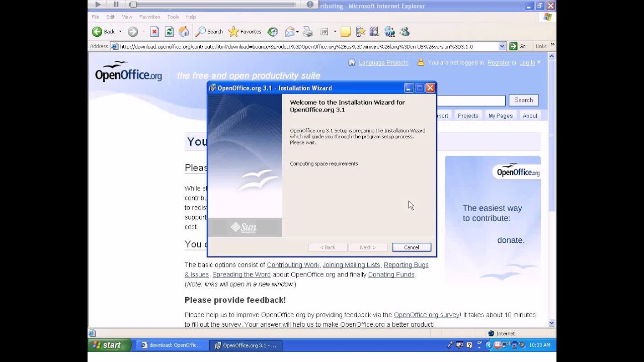The height and width of the screenshot is (362, 644).
Task: Open the Help menu
Action: pos(191,17)
